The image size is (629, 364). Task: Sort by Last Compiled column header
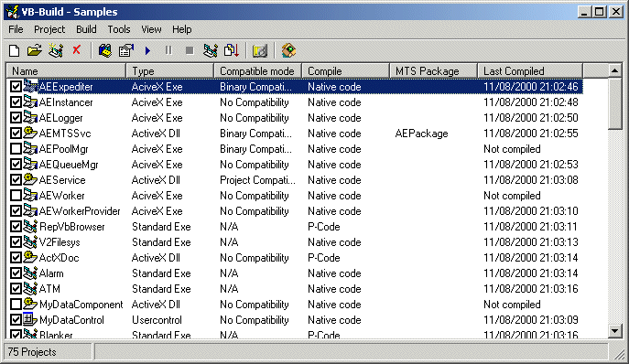530,71
